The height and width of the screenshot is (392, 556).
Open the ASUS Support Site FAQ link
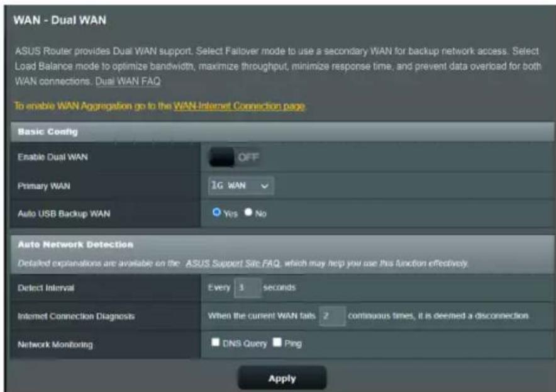point(233,263)
